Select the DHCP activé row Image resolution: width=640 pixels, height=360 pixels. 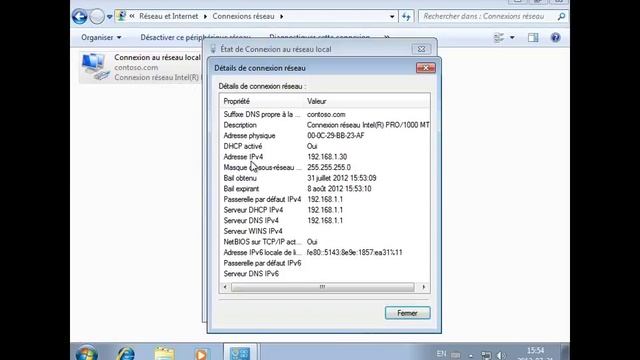(x=324, y=146)
